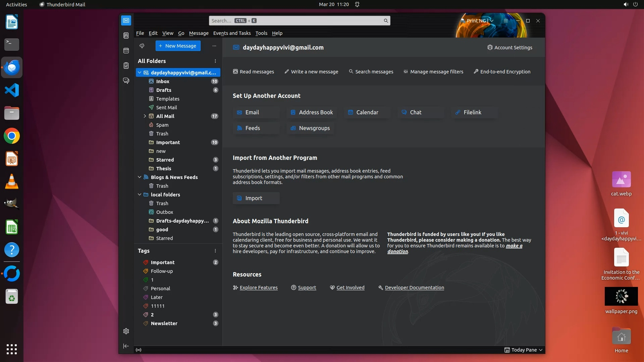Click the New Message button
The width and height of the screenshot is (644, 362).
178,46
